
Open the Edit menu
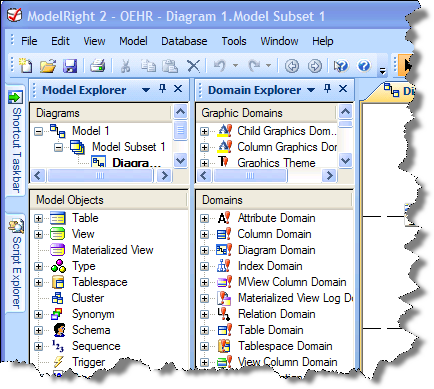pyautogui.click(x=60, y=41)
